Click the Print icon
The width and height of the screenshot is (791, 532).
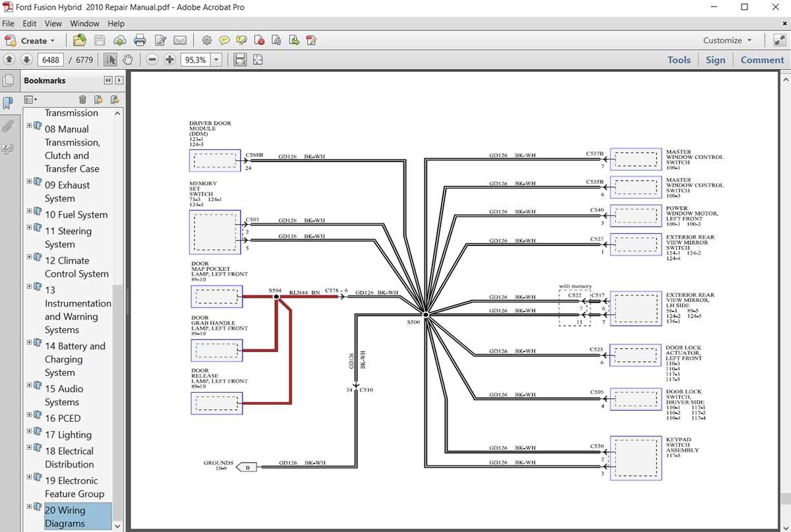[140, 40]
